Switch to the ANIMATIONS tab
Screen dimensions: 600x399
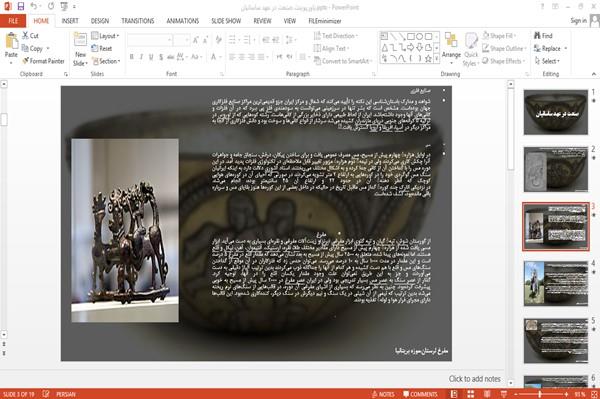click(x=183, y=21)
